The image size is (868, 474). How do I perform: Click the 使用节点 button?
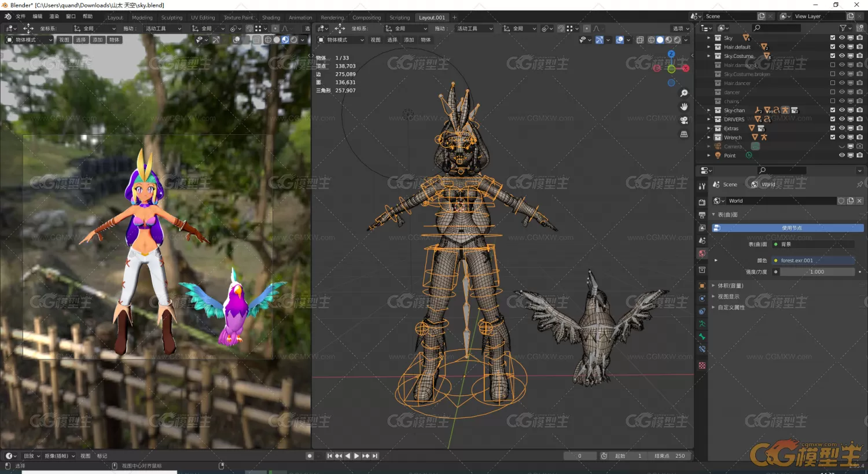point(788,228)
